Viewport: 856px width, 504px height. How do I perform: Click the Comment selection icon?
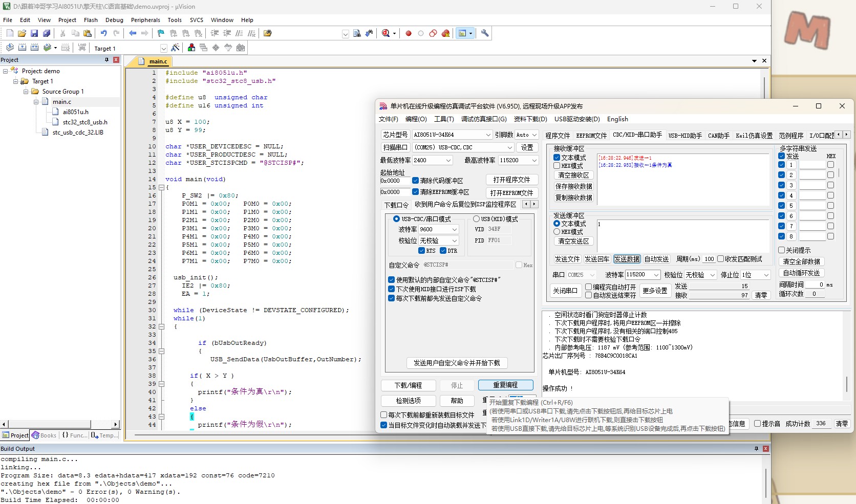239,33
